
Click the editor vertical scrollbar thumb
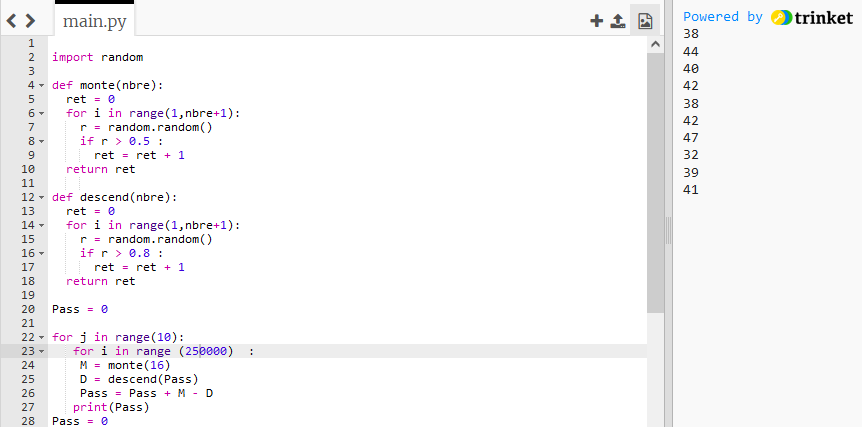point(656,180)
